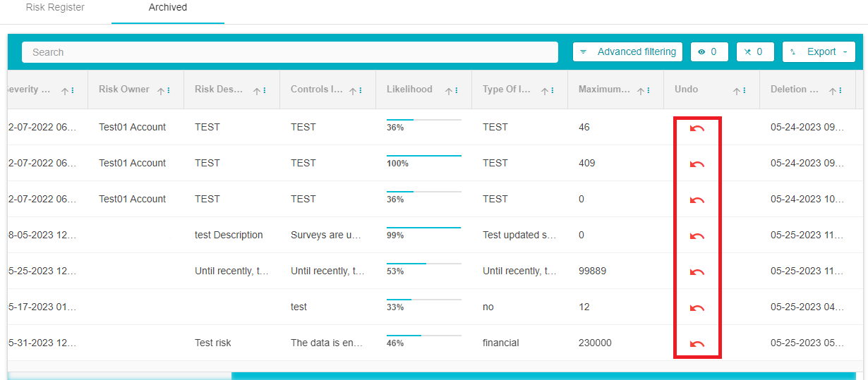Open three-dot menu on Controls column
This screenshot has width=868, height=380.
361,91
